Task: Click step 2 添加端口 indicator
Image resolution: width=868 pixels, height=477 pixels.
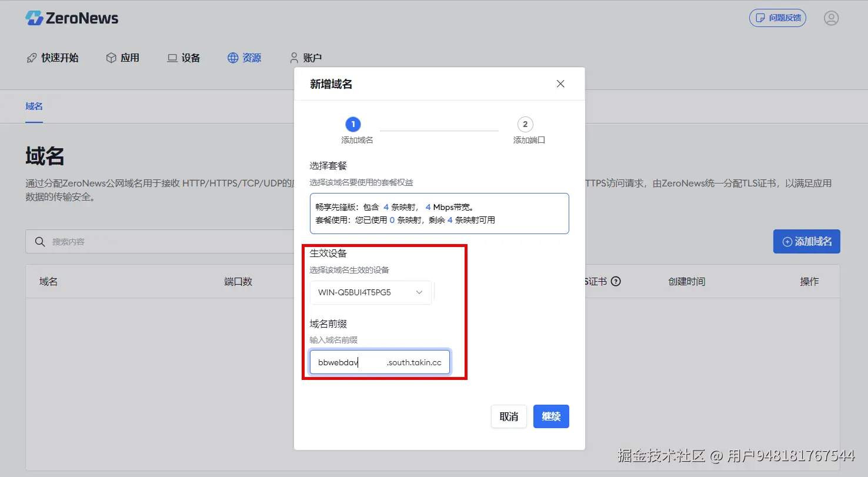Action: (x=529, y=131)
